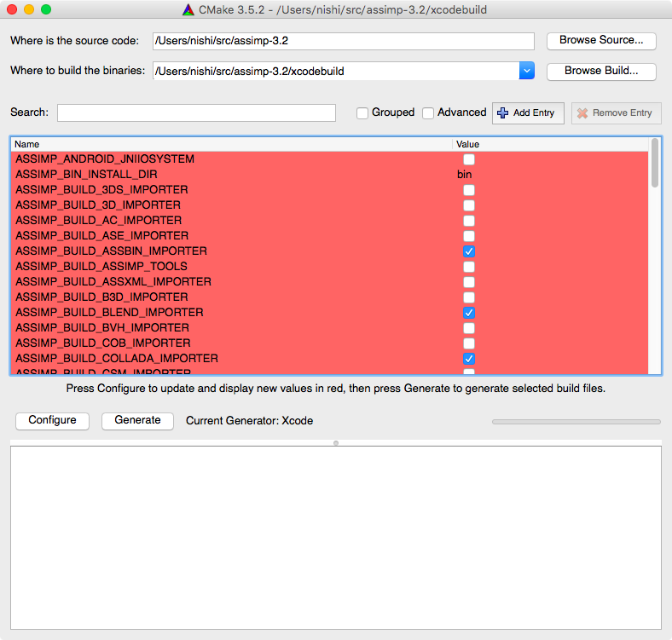Select the ASSIMP_BUILD_COLLADA_IMPORTER name
The image size is (672, 640).
point(117,358)
